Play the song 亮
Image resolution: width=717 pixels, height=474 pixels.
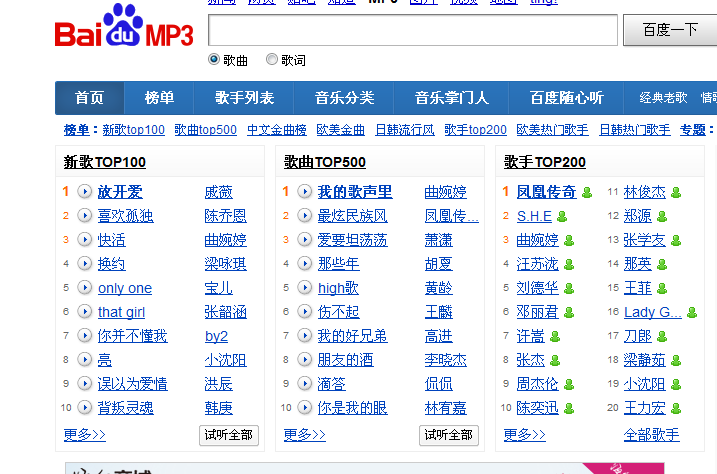pyautogui.click(x=85, y=359)
